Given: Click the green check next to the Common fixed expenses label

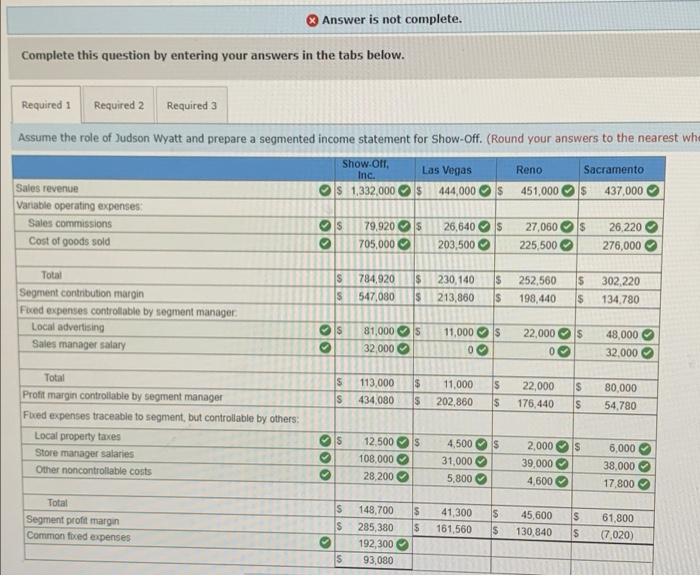Looking at the screenshot, I should (x=325, y=543).
